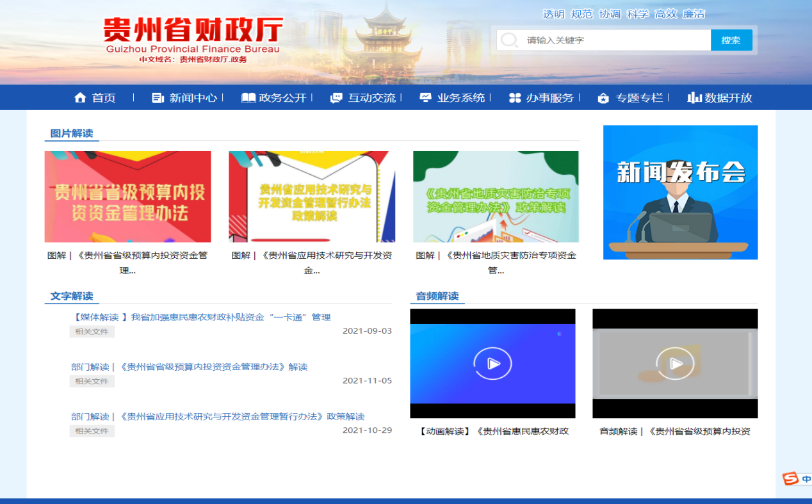Click the open book icon beside 政务公开

pyautogui.click(x=248, y=98)
